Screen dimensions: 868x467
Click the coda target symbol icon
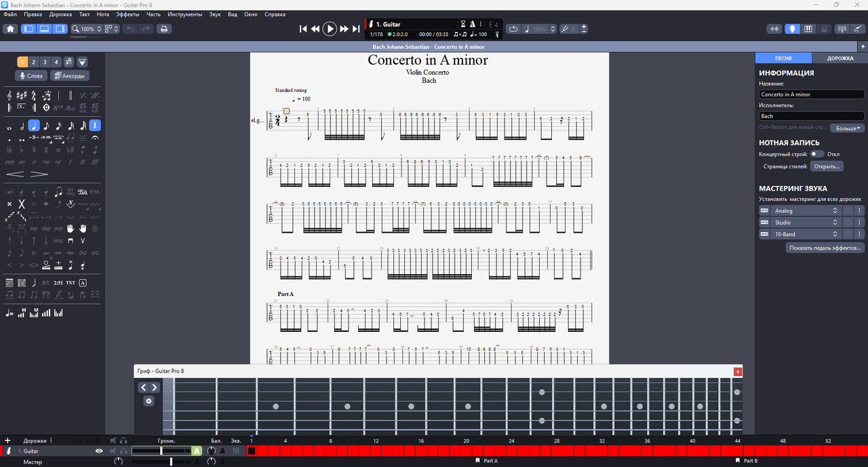[46, 107]
